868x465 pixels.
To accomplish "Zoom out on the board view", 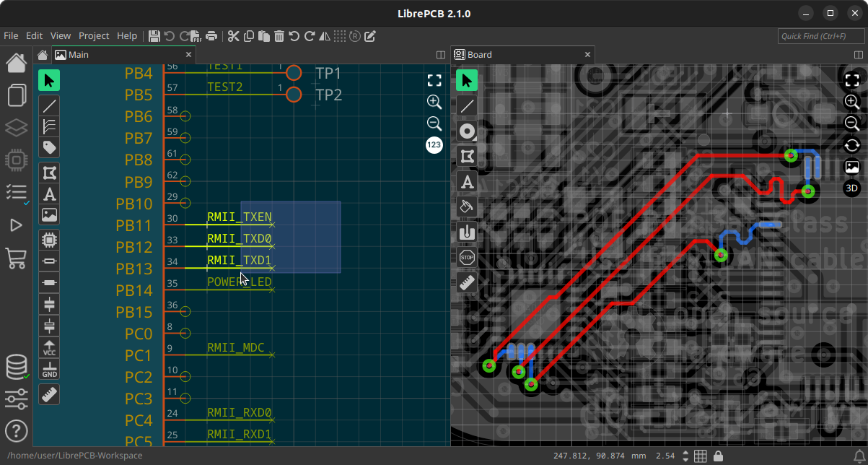I will coord(851,123).
